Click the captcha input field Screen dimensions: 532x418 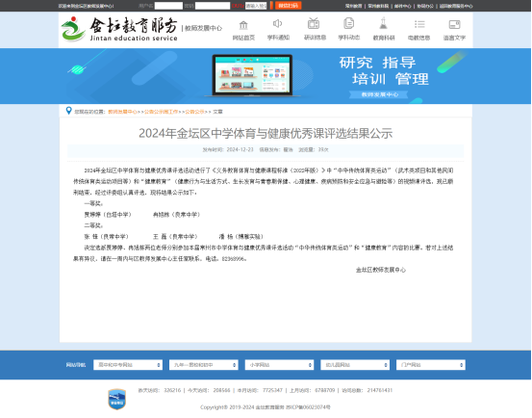click(256, 6)
